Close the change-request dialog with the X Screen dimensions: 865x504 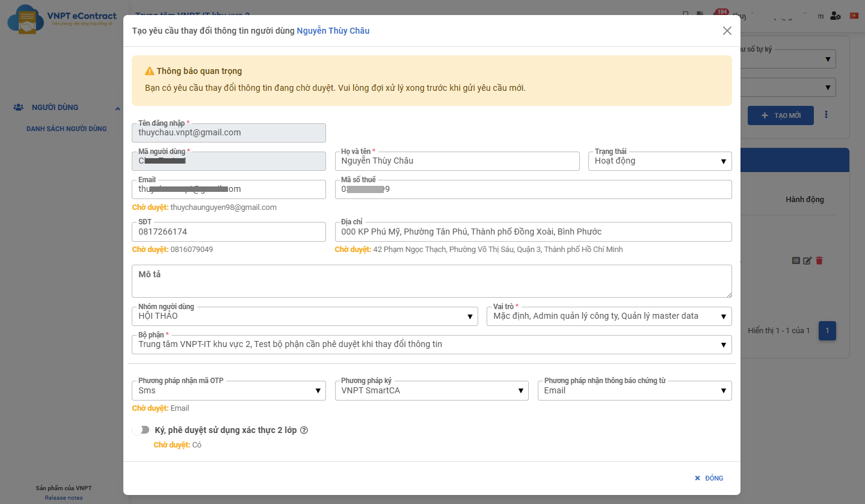tap(727, 31)
